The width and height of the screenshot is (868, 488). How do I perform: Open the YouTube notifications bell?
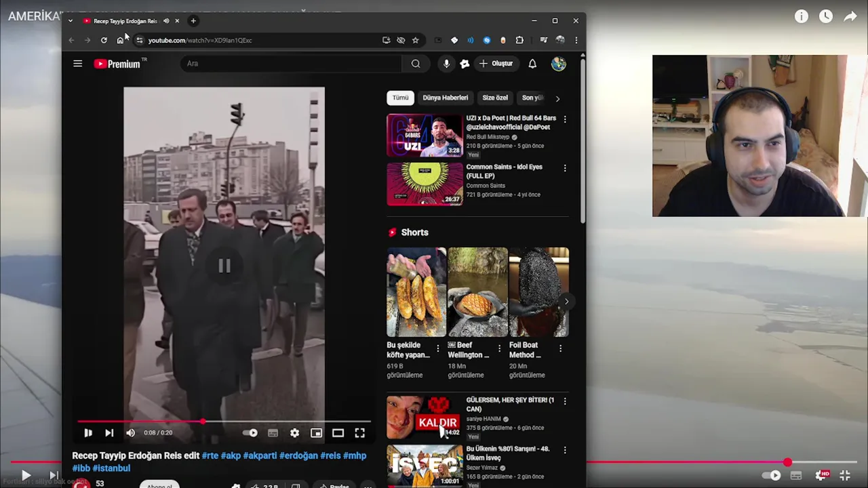(x=532, y=64)
